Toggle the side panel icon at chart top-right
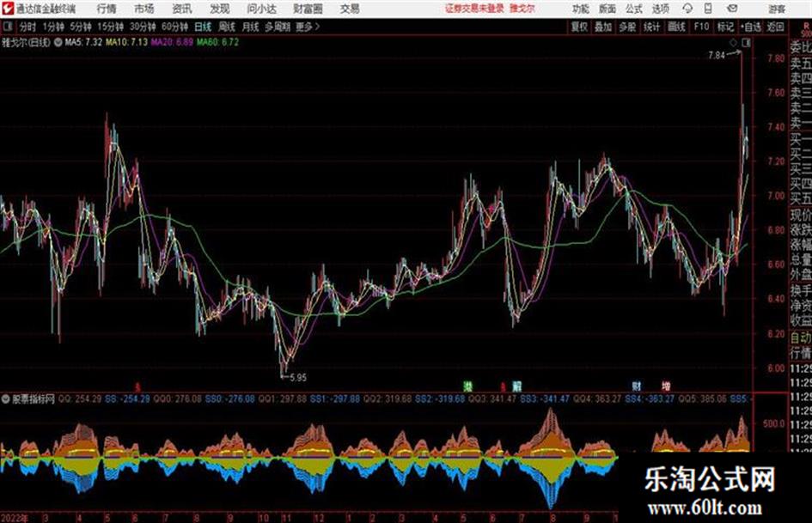Screen dimensions: 812x523 tap(746, 43)
